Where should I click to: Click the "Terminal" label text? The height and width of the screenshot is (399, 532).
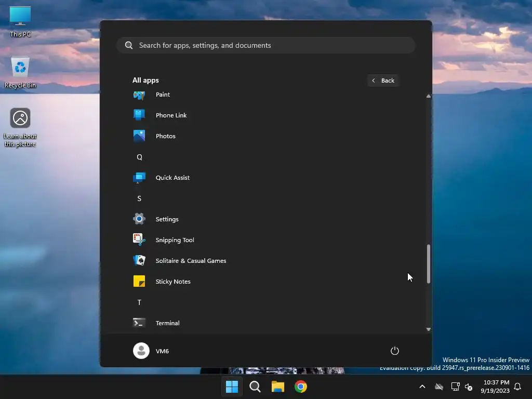[168, 323]
